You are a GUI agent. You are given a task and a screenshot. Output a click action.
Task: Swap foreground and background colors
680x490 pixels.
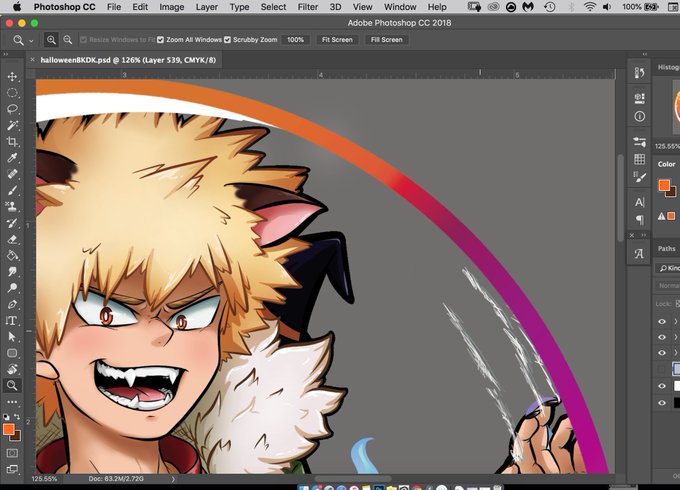click(x=17, y=417)
